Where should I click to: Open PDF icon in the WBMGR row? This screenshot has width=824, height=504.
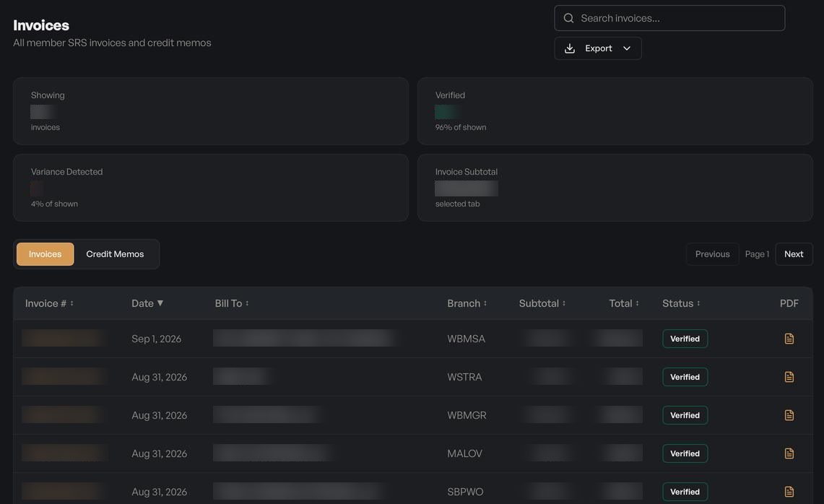point(789,415)
